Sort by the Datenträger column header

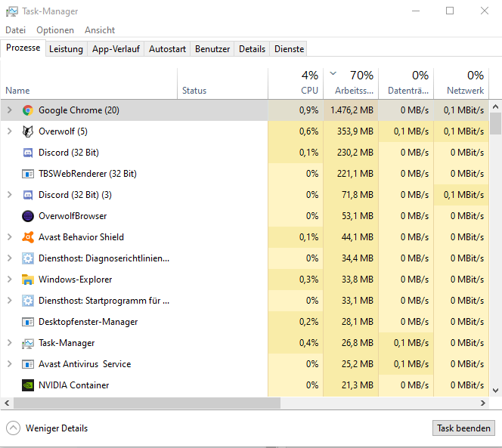(406, 83)
